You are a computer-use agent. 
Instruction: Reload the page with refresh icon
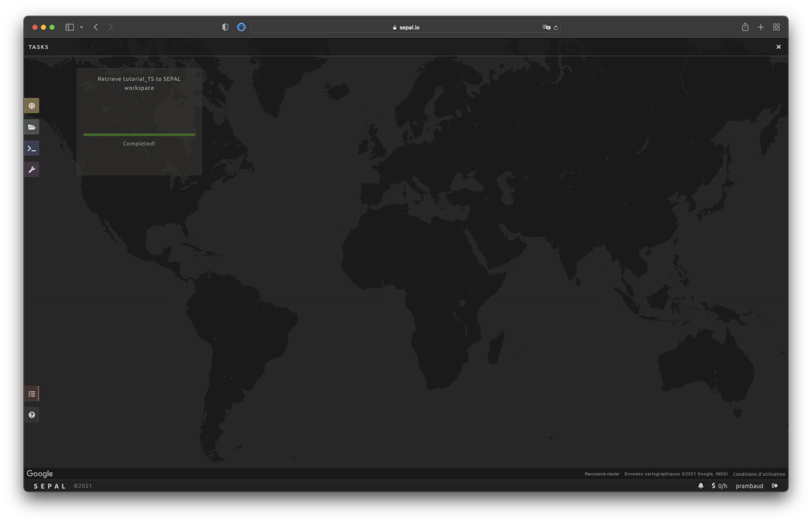[x=556, y=27]
